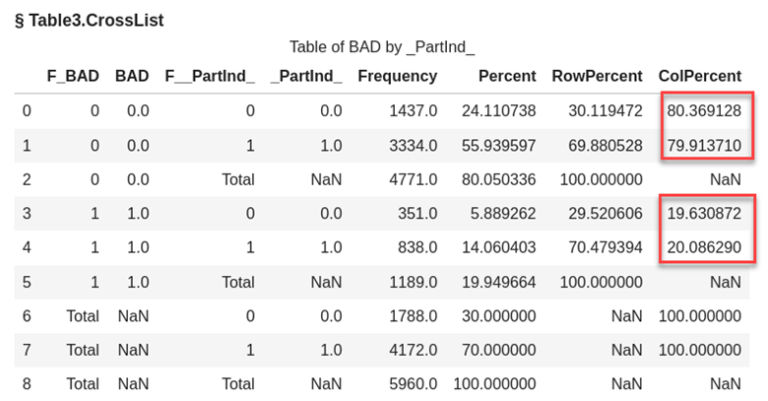The image size is (768, 401).
Task: Click the 'Table of BAD by _PartInd_' caption
Action: (x=382, y=47)
